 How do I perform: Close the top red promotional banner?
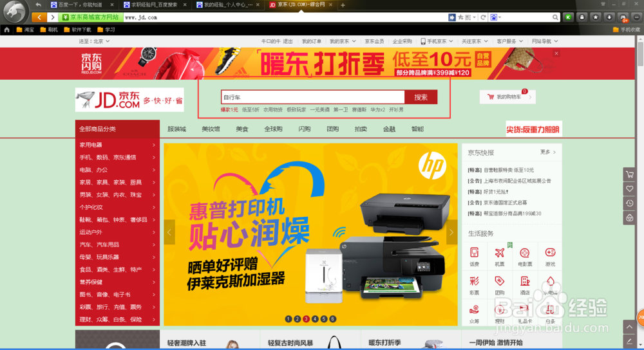pyautogui.click(x=556, y=53)
